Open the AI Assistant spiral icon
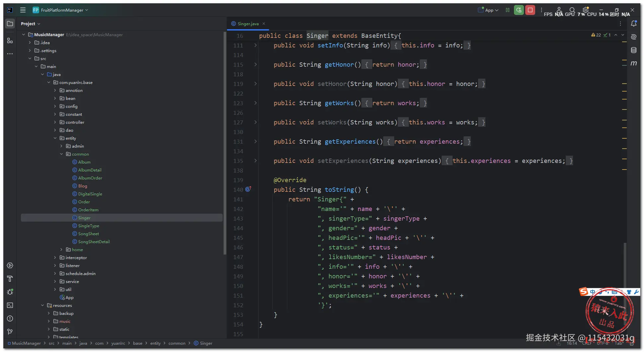The image size is (644, 352). 634,37
